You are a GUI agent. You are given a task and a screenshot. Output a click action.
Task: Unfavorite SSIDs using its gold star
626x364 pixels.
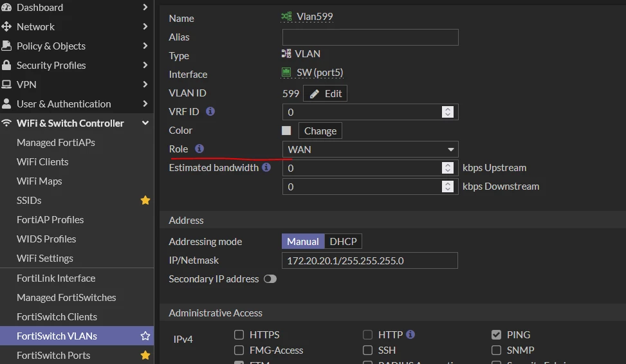(x=145, y=200)
